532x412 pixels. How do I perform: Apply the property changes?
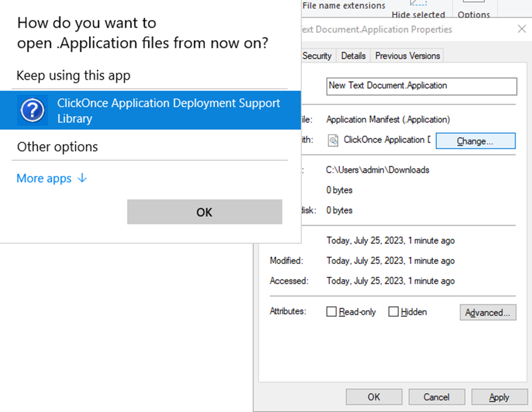click(x=499, y=397)
